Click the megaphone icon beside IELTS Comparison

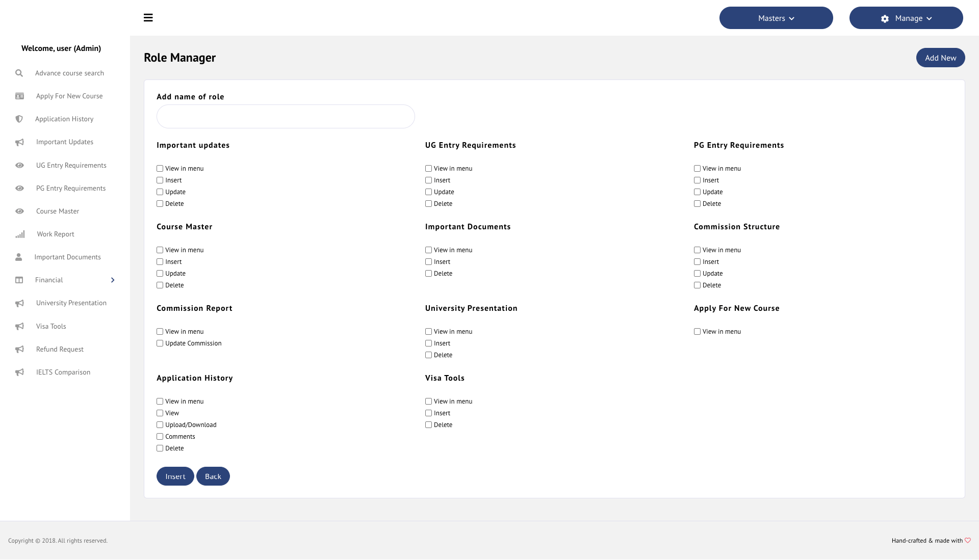pyautogui.click(x=19, y=372)
